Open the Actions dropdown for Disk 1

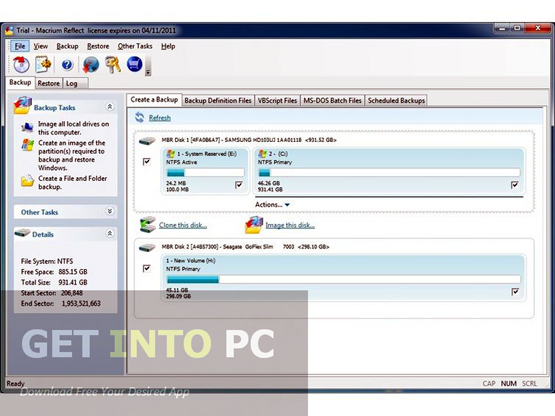[x=272, y=205]
